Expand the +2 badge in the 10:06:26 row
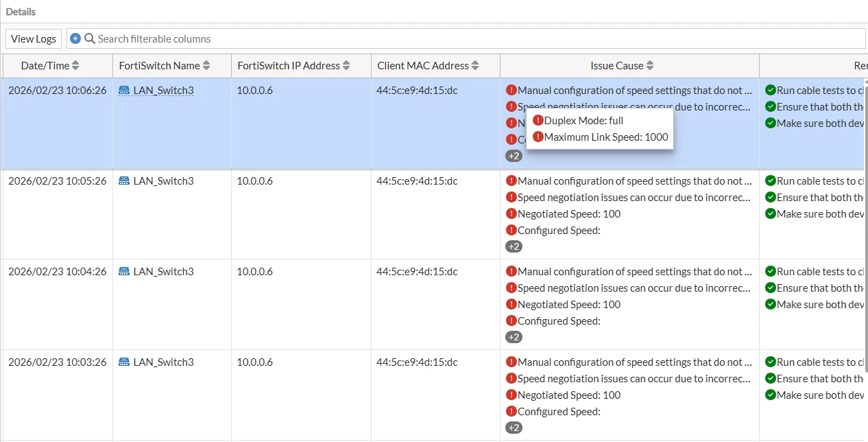Screen dimensions: 868x442 (x=514, y=156)
